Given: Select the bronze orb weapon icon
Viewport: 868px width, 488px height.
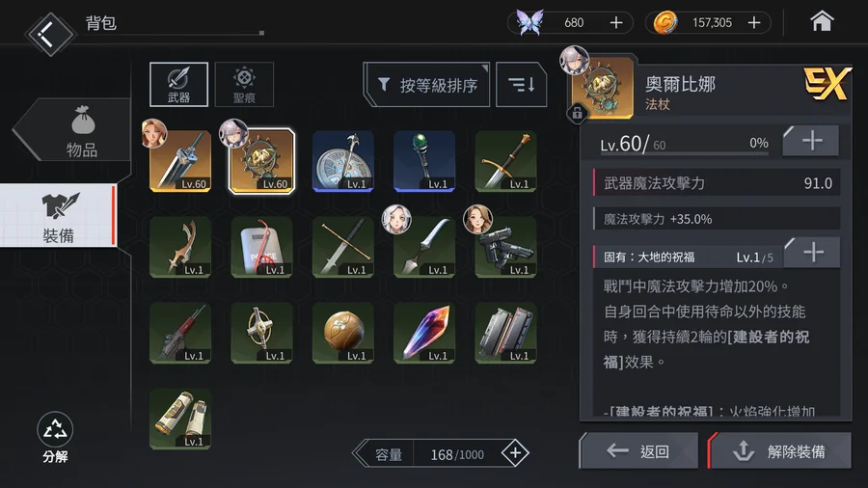Looking at the screenshot, I should 343,333.
